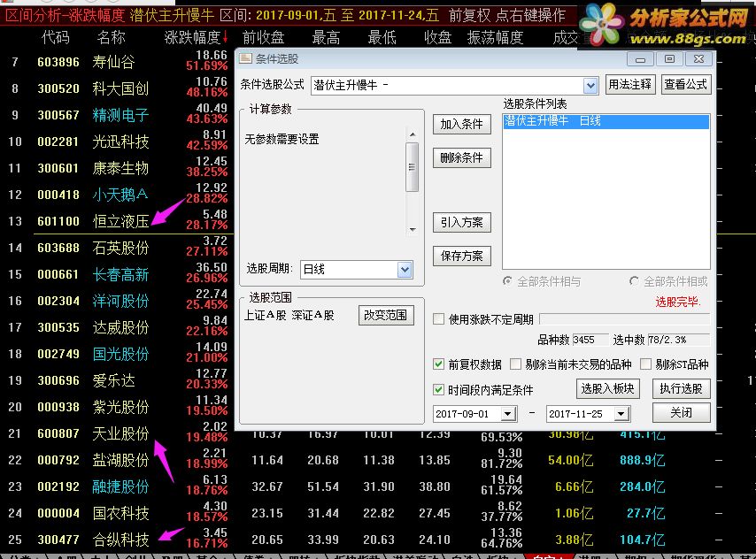Click 执行选股 button
The image size is (756, 559).
coord(681,388)
